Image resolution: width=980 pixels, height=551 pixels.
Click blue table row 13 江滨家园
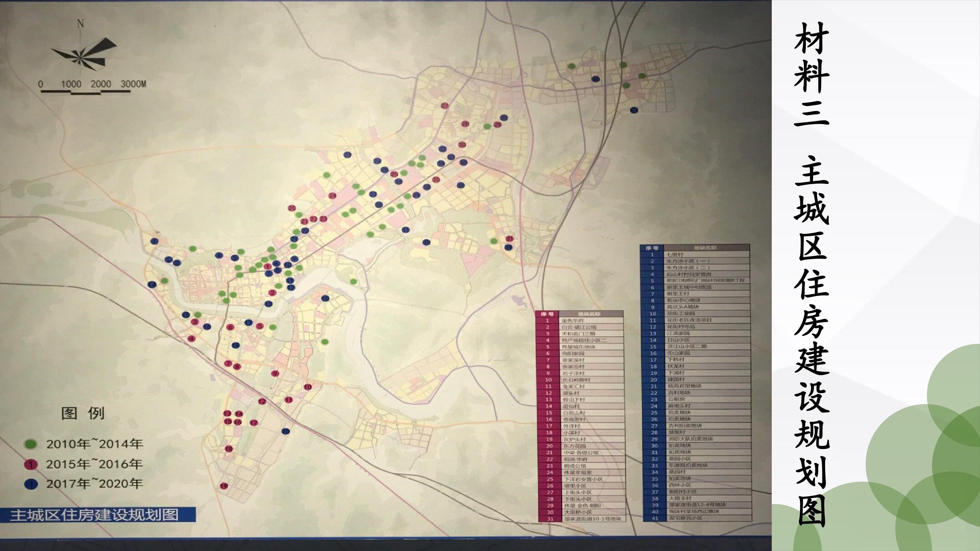tap(696, 333)
